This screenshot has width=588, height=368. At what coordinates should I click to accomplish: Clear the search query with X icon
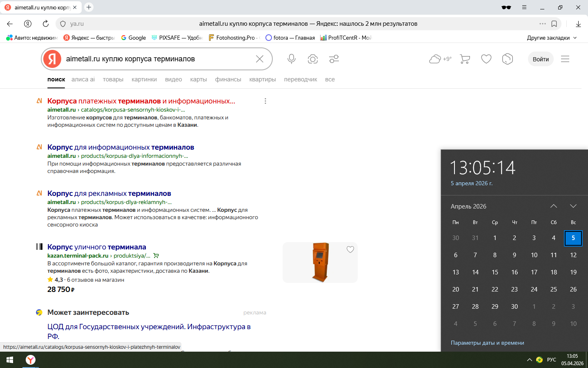pyautogui.click(x=260, y=59)
